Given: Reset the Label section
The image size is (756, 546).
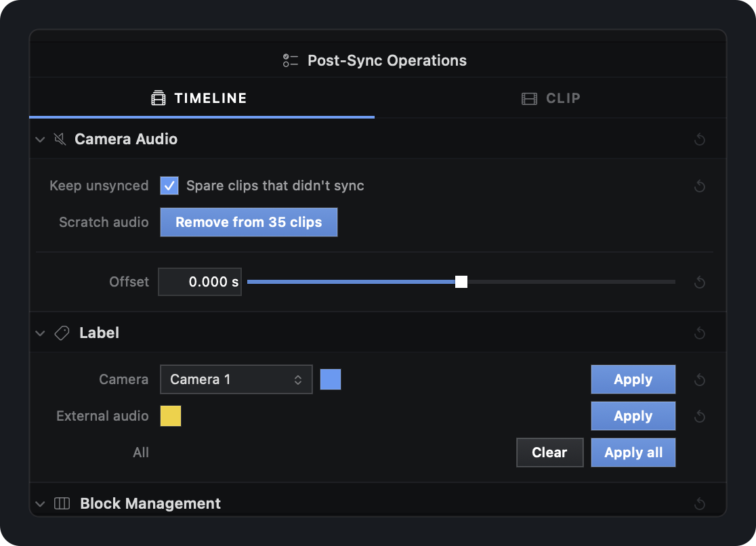Looking at the screenshot, I should (x=700, y=333).
